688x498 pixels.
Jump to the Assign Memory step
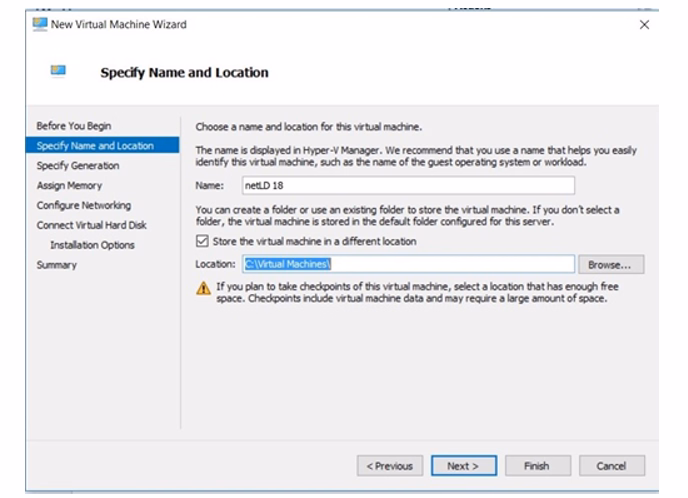tap(69, 186)
